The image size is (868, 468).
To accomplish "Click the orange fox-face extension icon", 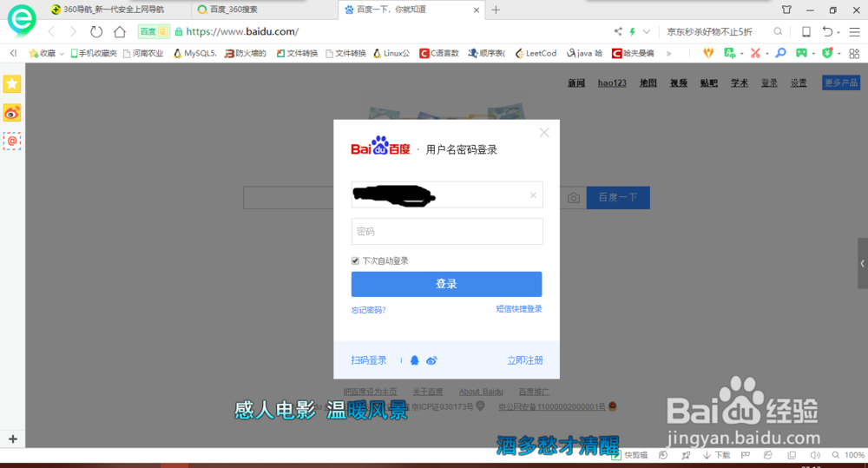I will (708, 53).
